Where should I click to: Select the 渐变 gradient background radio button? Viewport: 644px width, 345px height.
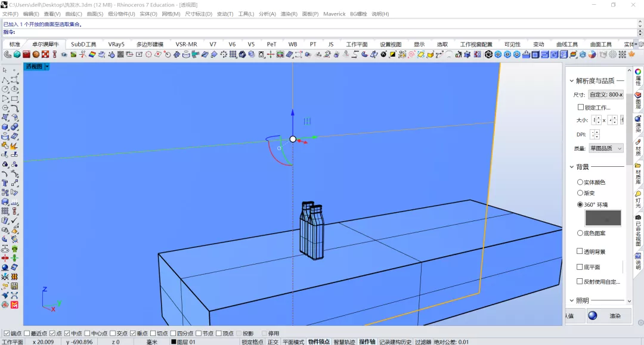[580, 193]
